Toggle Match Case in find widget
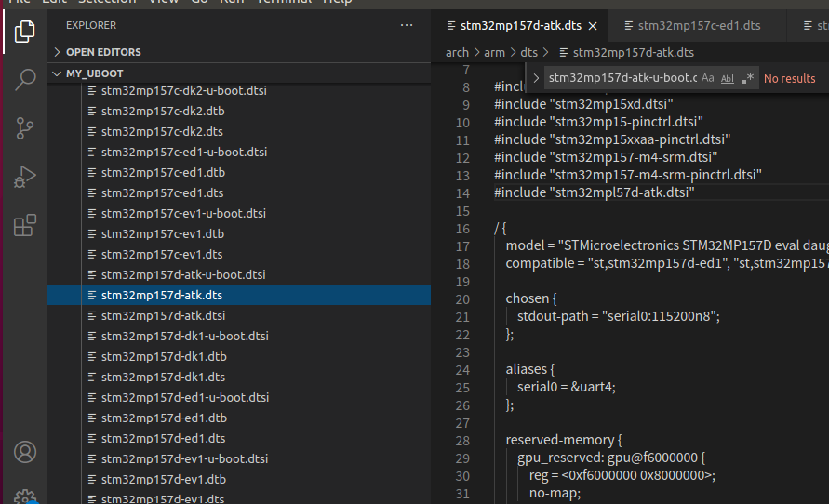 pos(707,78)
